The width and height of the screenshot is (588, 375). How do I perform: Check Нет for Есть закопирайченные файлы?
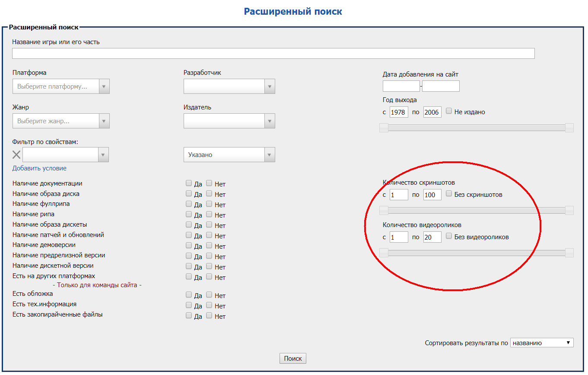point(209,315)
